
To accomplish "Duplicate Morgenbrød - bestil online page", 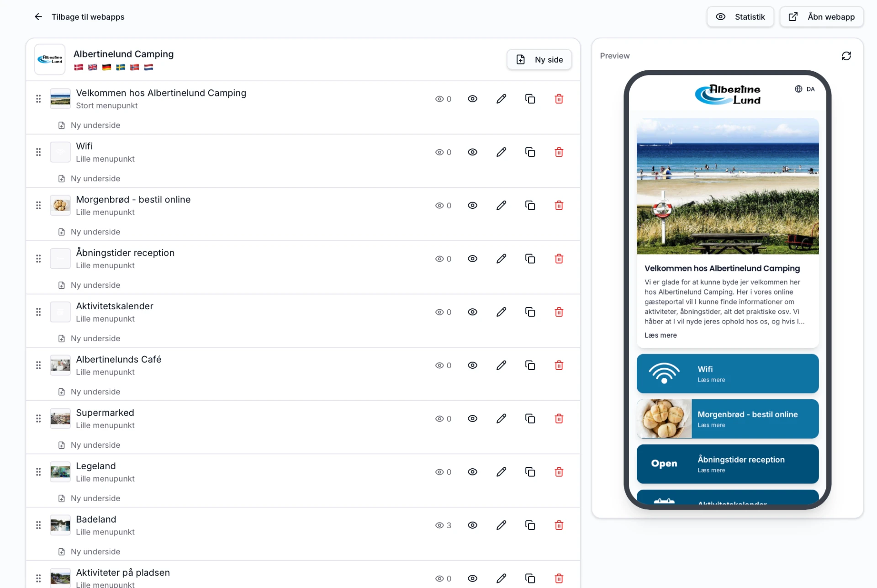I will click(530, 206).
